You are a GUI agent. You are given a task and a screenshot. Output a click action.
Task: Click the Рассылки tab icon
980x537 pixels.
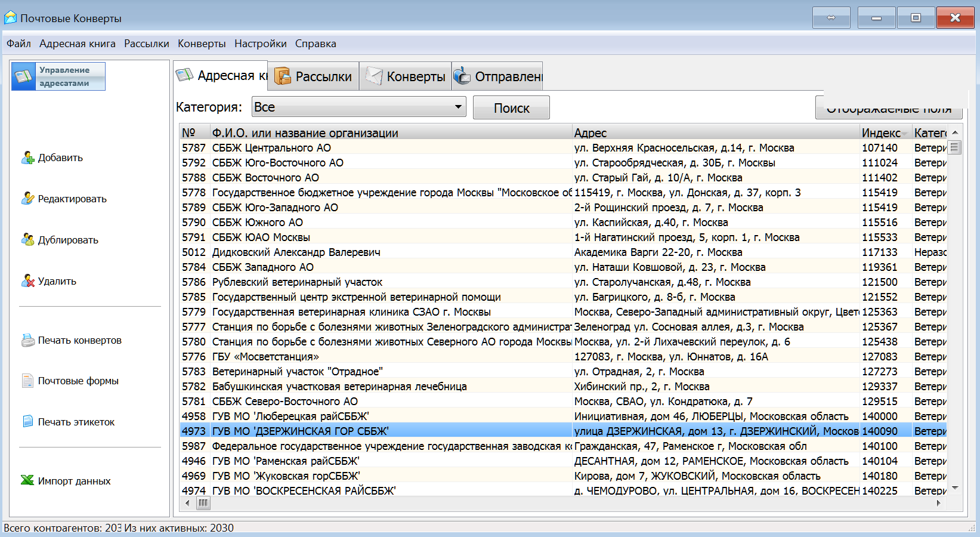[x=282, y=76]
